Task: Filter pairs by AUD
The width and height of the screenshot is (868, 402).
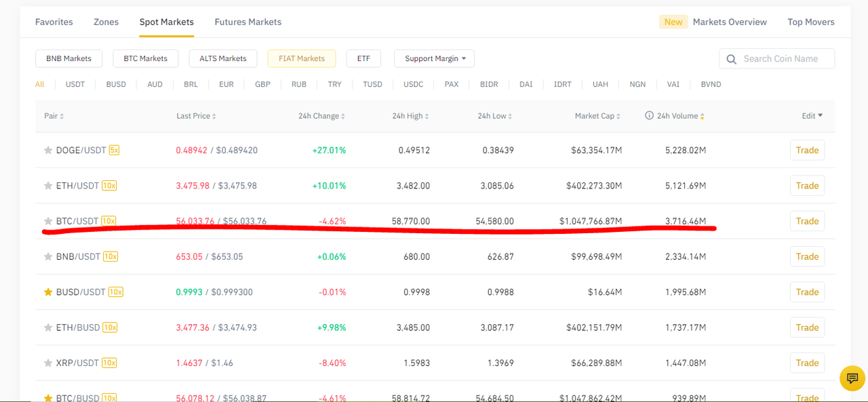Action: tap(155, 84)
